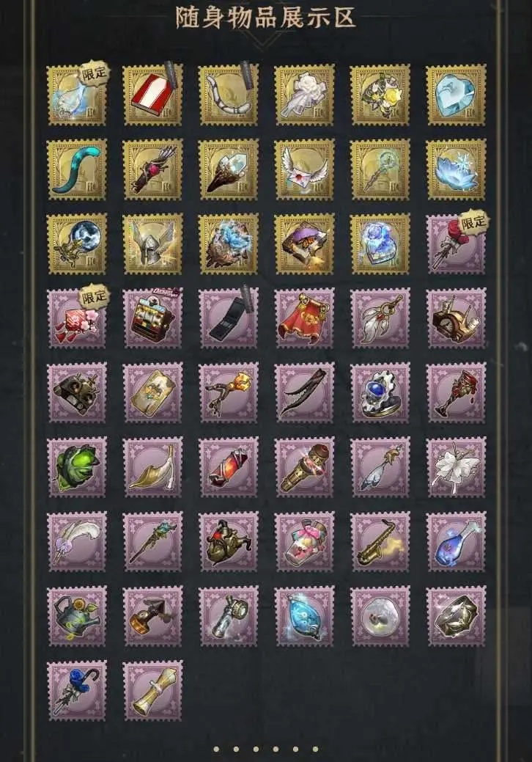Click the red striped book stamp

pyautogui.click(x=152, y=95)
